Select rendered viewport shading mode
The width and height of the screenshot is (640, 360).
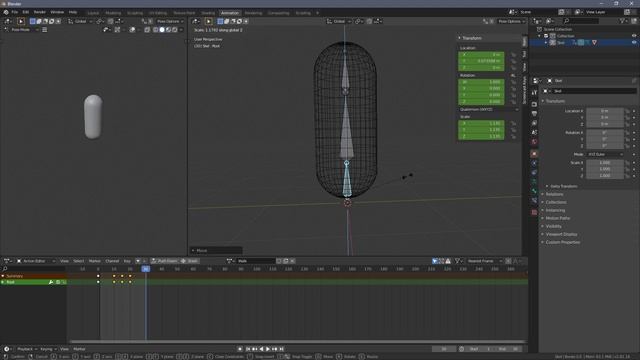click(175, 30)
